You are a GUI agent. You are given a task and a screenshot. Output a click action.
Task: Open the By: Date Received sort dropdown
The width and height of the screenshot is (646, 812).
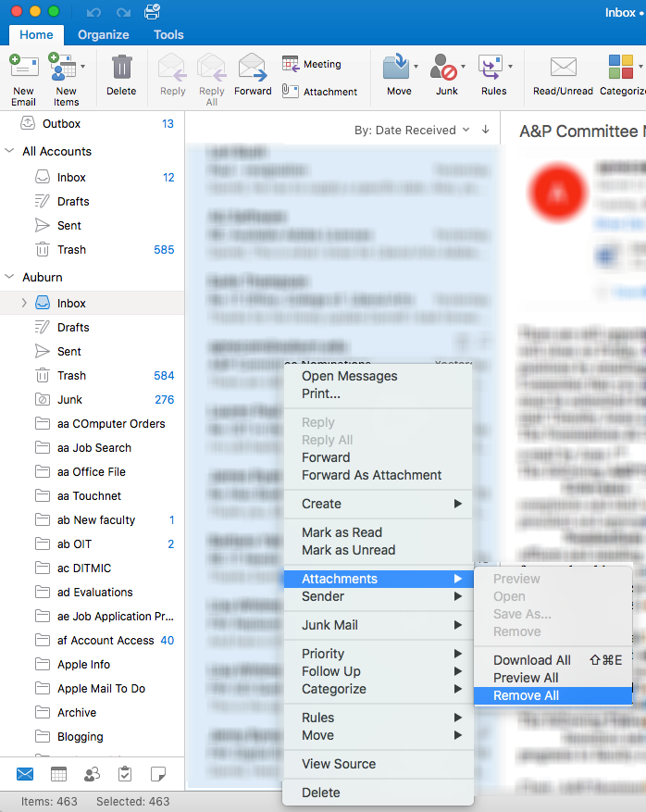pyautogui.click(x=412, y=130)
